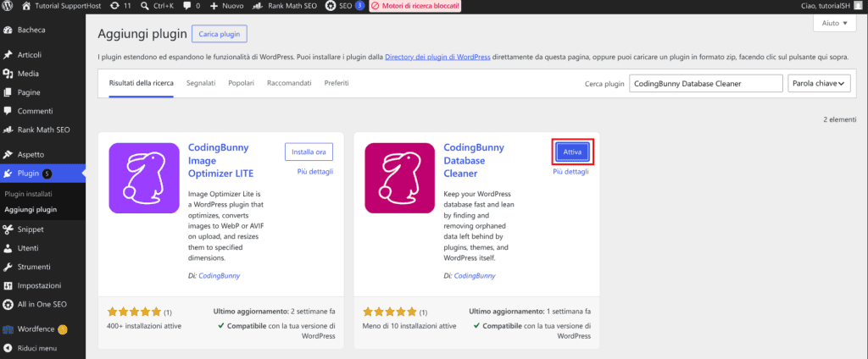868x359 pixels.
Task: Click the Impostazioni settings icon in sidebar
Action: pyautogui.click(x=8, y=286)
